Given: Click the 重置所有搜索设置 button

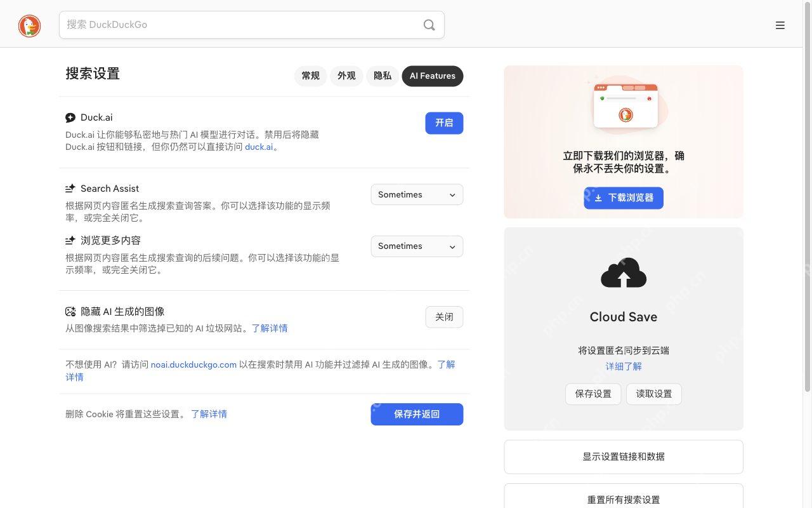Looking at the screenshot, I should coord(624,497).
